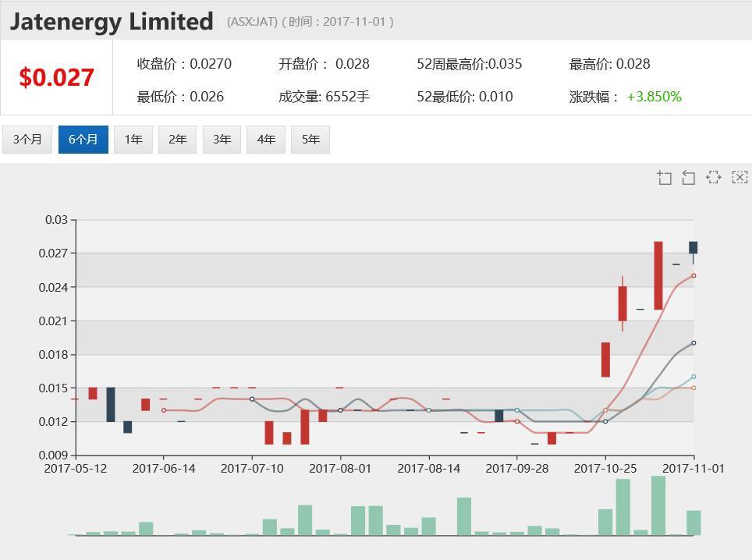The image size is (752, 560).
Task: Click the 0.015 y-axis label
Action: tap(53, 388)
